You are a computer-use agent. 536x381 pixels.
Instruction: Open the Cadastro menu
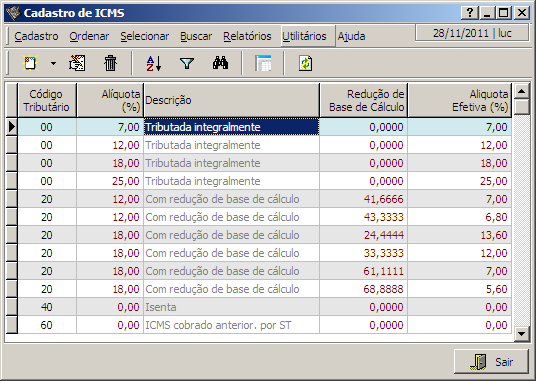click(36, 36)
